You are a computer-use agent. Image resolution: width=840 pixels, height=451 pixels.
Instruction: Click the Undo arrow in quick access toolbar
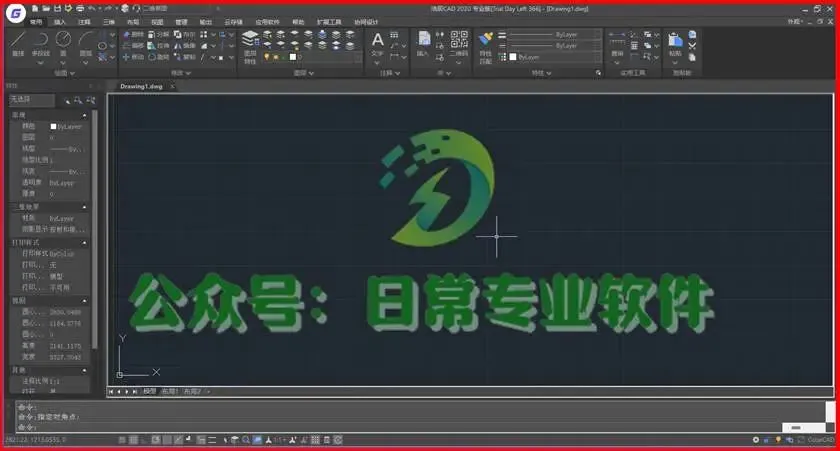[92, 9]
